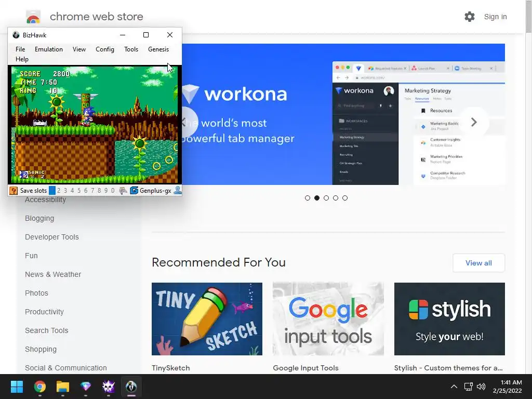Click the gray controller icon in BizHawk status bar
Image resolution: width=532 pixels, height=399 pixels.
click(123, 191)
